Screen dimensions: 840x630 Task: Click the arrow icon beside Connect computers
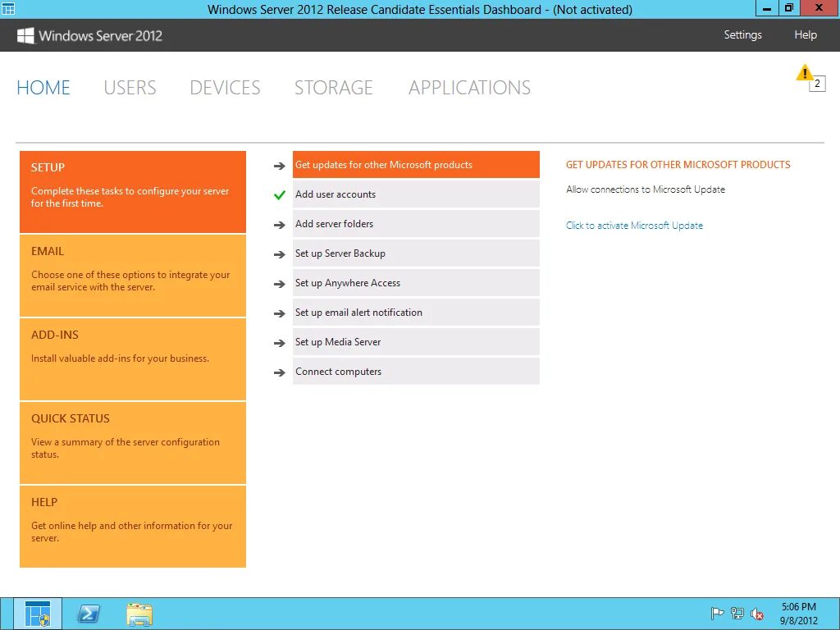pos(279,372)
